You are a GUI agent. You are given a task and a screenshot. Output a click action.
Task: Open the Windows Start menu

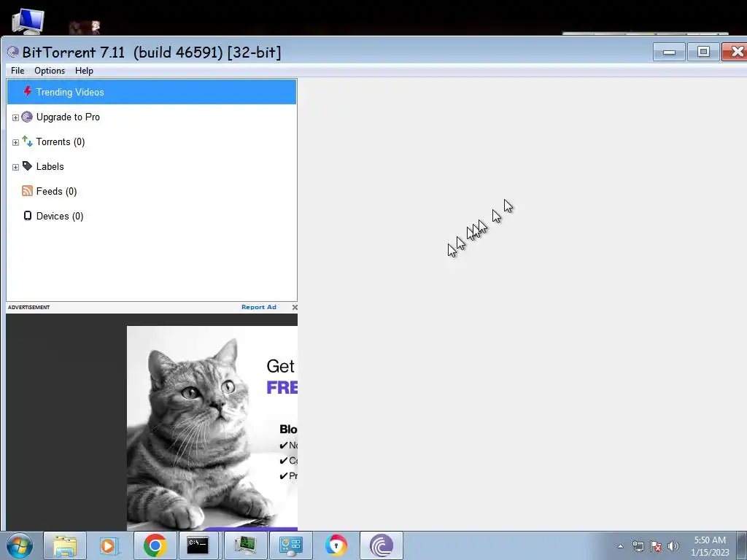tap(20, 545)
